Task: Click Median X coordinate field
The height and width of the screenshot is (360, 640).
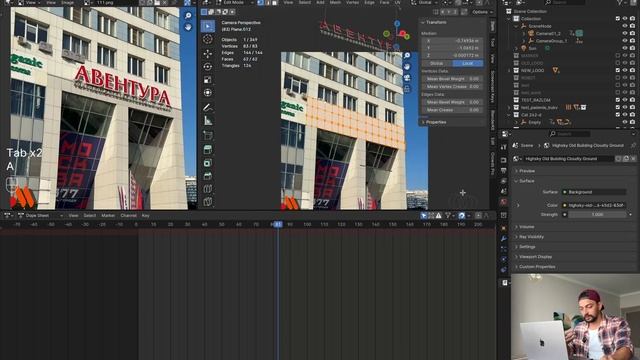Action: [452, 41]
